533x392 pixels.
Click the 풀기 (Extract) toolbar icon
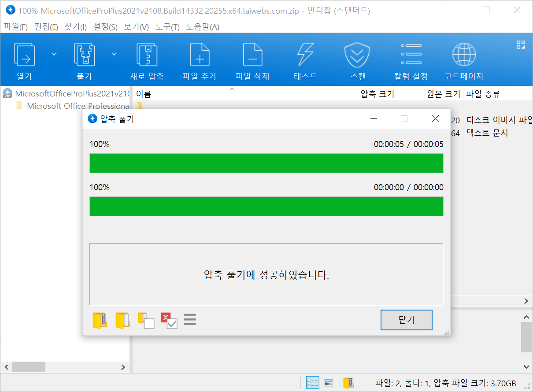(x=85, y=55)
